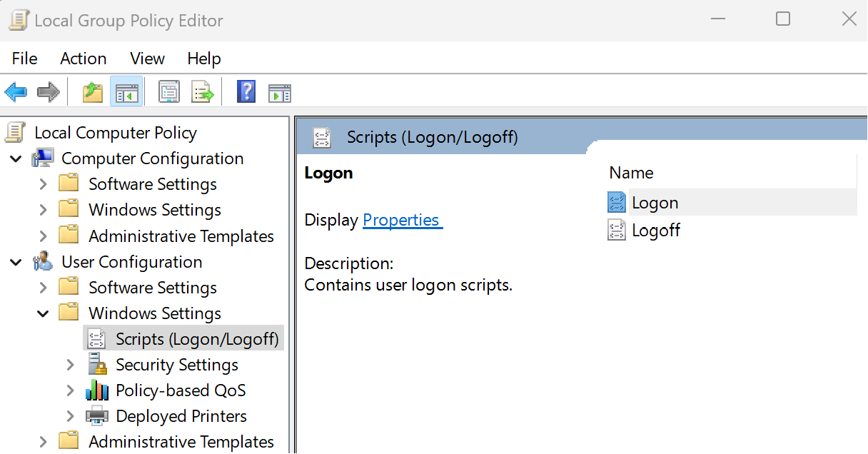The height and width of the screenshot is (454, 868).
Task: Collapse the Computer Configuration node
Action: pyautogui.click(x=16, y=158)
